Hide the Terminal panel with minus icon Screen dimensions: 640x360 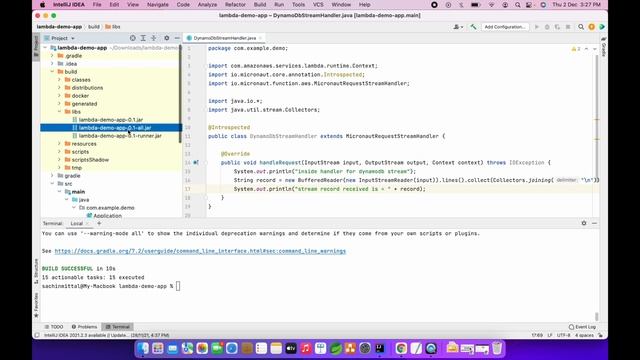click(594, 223)
